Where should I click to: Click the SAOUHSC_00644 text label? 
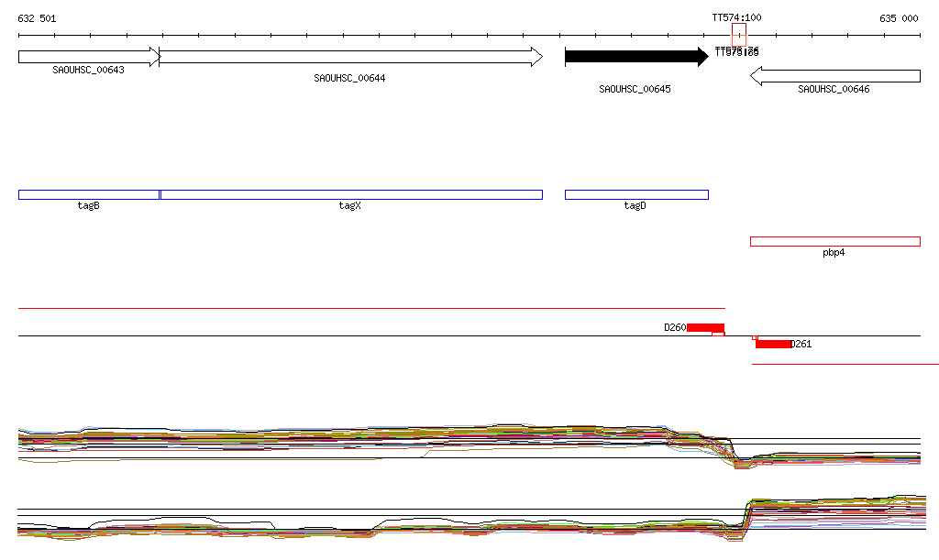pos(349,78)
